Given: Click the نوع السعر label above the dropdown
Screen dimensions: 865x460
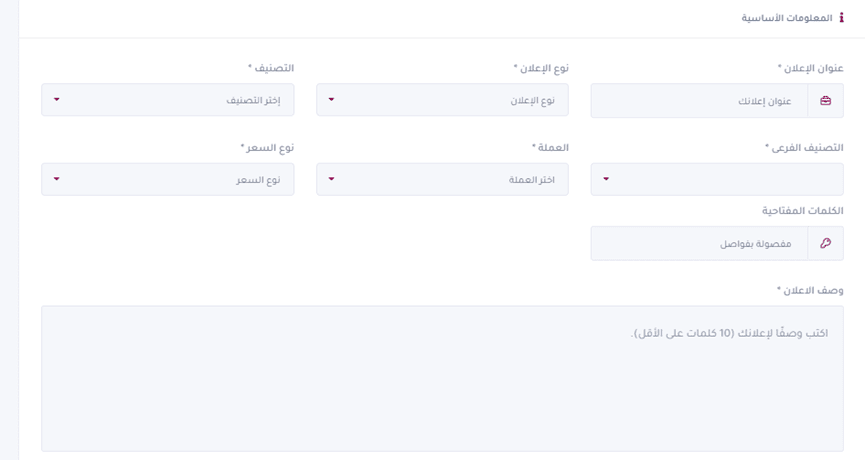Looking at the screenshot, I should click(267, 147).
